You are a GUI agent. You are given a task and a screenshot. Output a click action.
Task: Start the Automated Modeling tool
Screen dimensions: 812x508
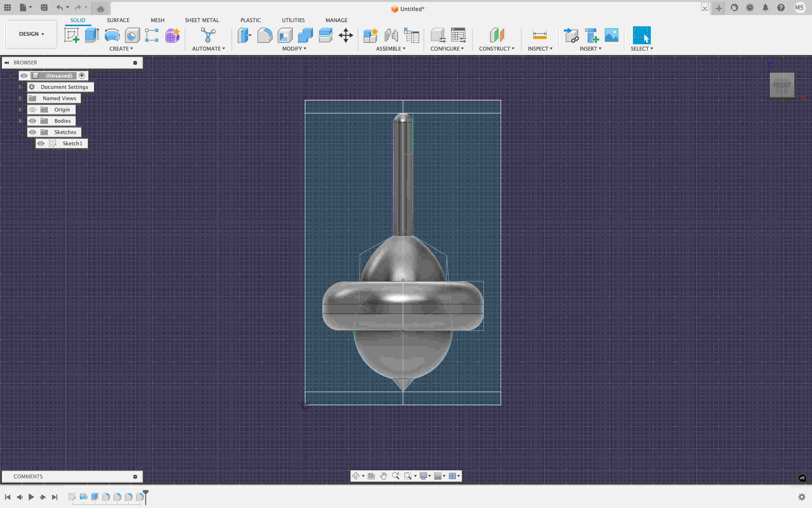click(x=208, y=35)
